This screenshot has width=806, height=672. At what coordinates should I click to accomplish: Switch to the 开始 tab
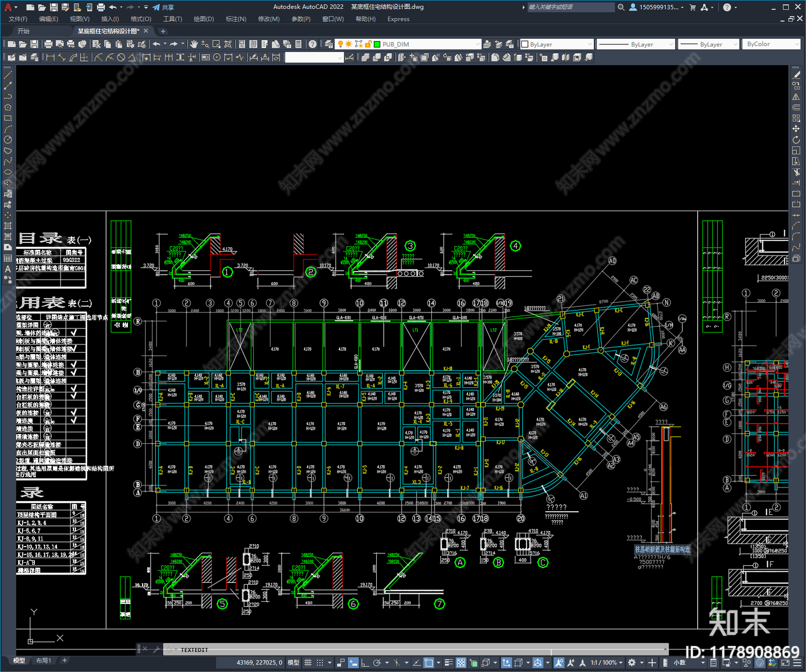24,31
